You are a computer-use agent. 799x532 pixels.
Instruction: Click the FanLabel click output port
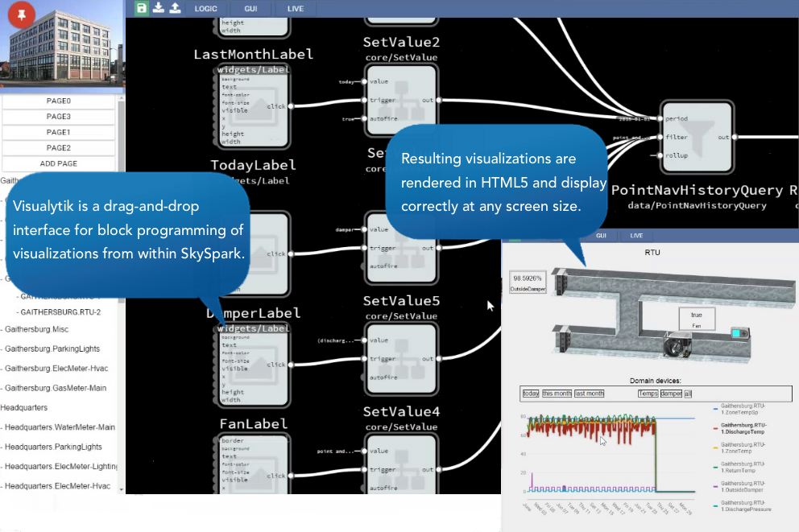coord(291,476)
